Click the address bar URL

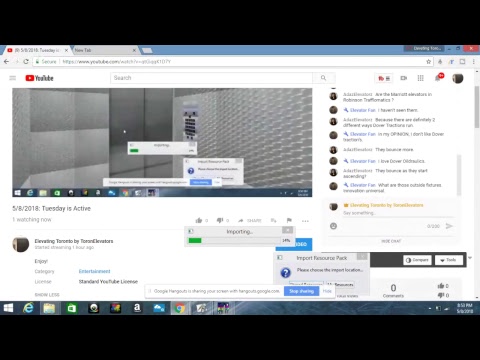[117, 62]
